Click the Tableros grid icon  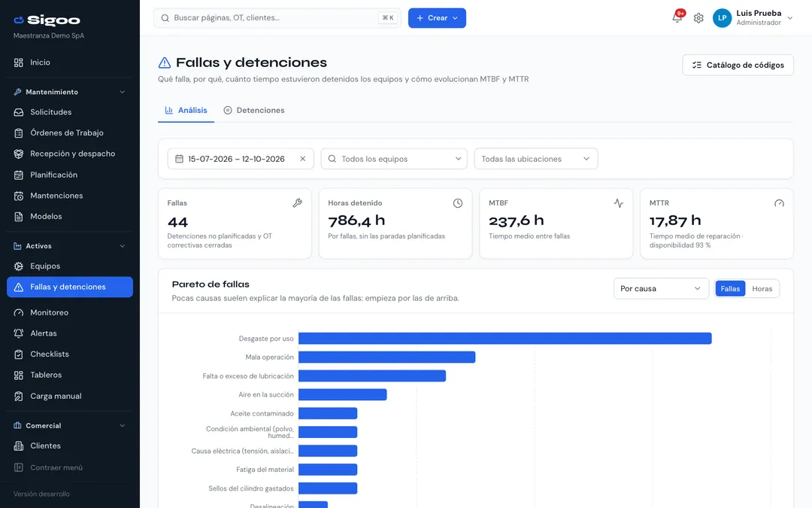click(19, 376)
